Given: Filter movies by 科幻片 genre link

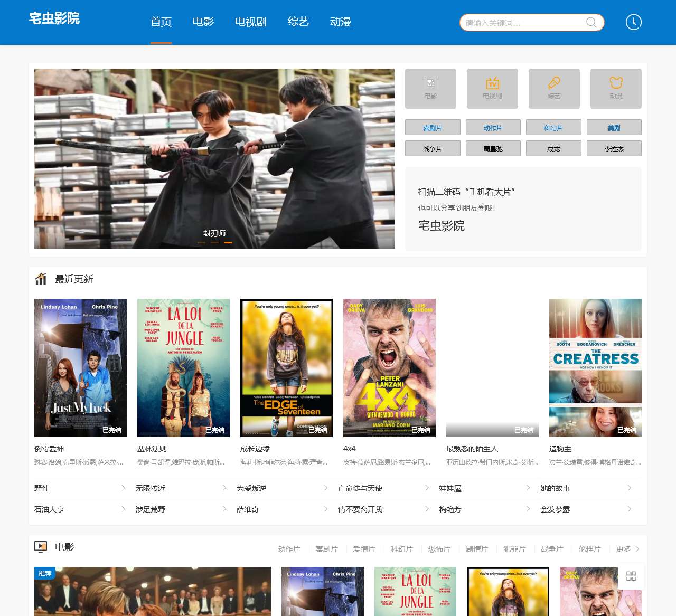Looking at the screenshot, I should 401,549.
